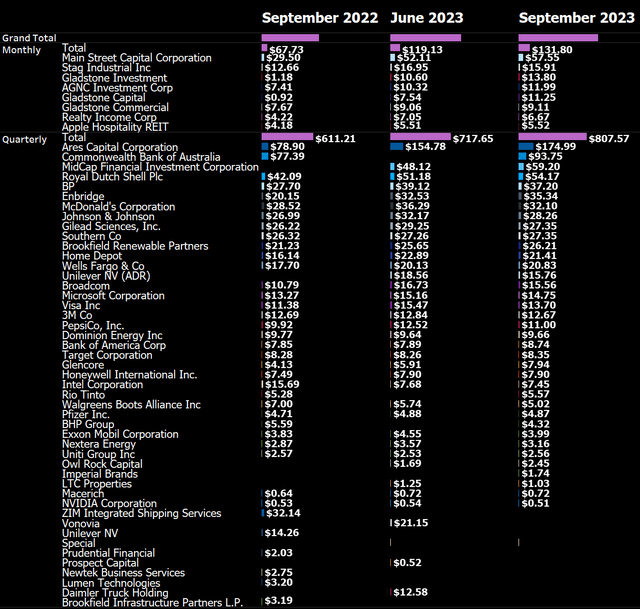
Task: Click the Gladstone Capital label
Action: (104, 98)
